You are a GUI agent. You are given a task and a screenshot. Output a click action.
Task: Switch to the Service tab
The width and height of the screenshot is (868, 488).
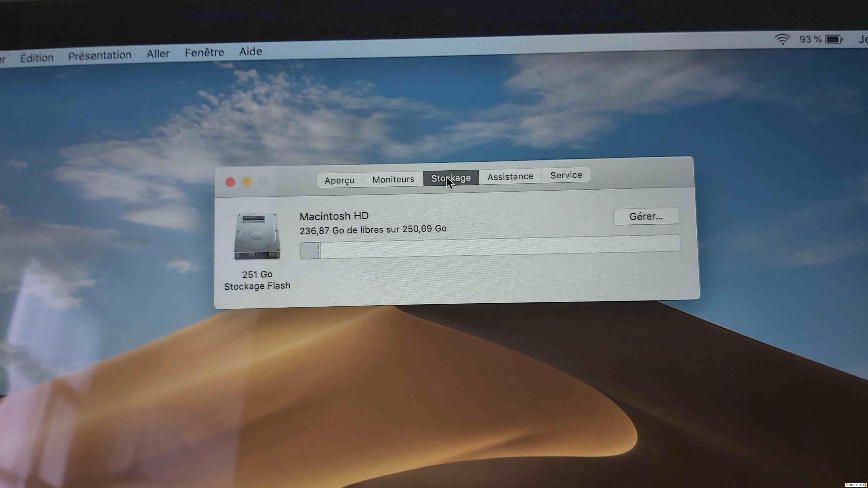566,175
